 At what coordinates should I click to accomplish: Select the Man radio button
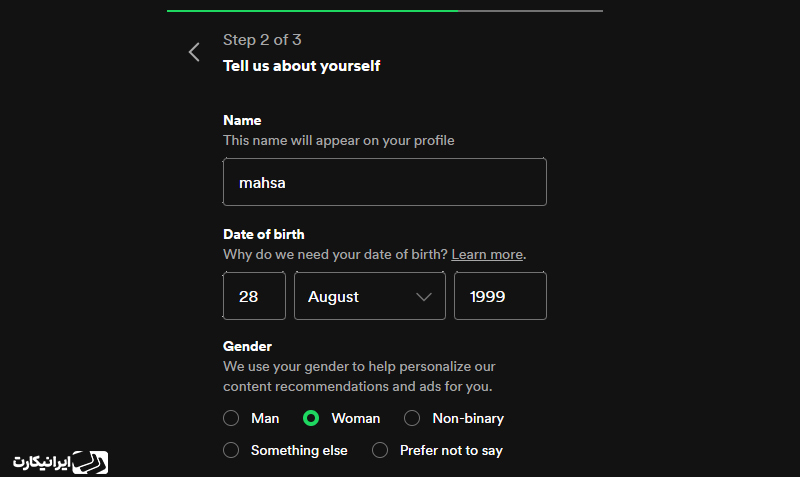(231, 418)
